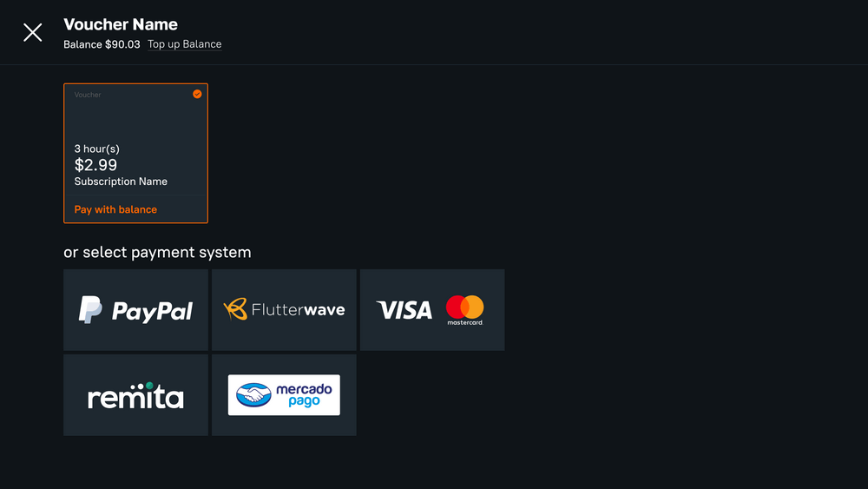Pay with the remita logo tile
868x489 pixels.
(x=135, y=395)
